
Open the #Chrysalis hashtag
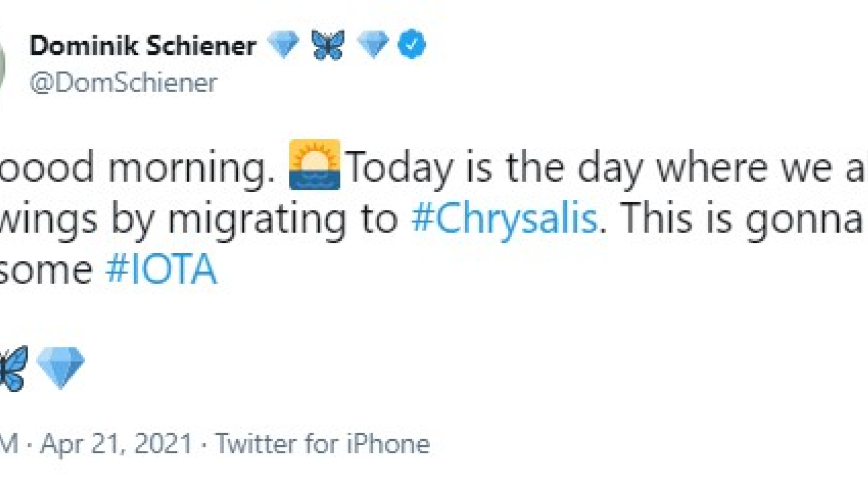(505, 219)
